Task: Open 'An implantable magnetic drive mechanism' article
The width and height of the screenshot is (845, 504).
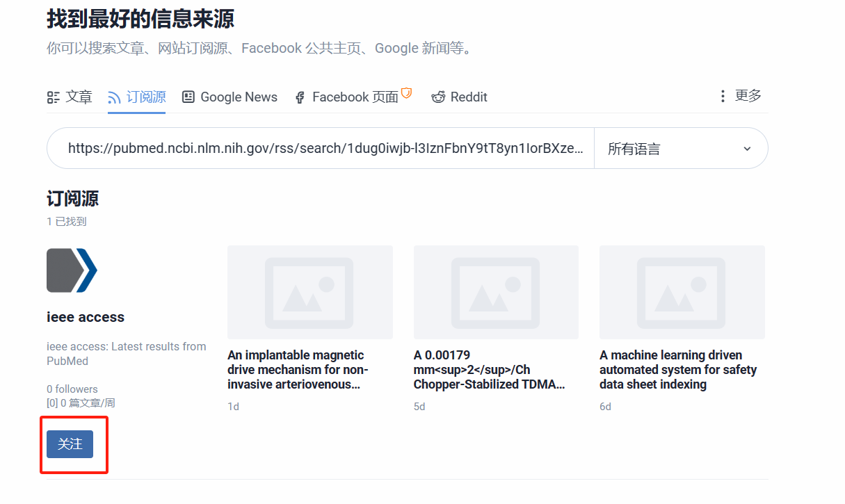Action: pyautogui.click(x=298, y=370)
